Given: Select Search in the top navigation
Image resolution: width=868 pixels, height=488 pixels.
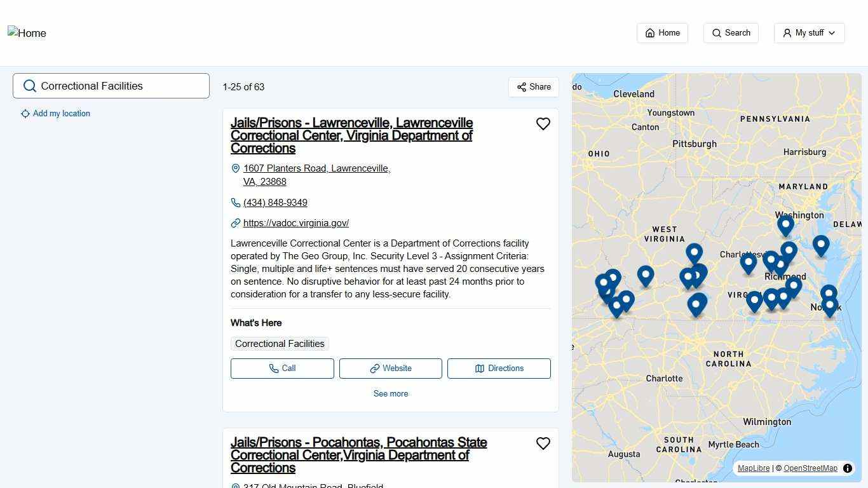Looking at the screenshot, I should coord(731,32).
